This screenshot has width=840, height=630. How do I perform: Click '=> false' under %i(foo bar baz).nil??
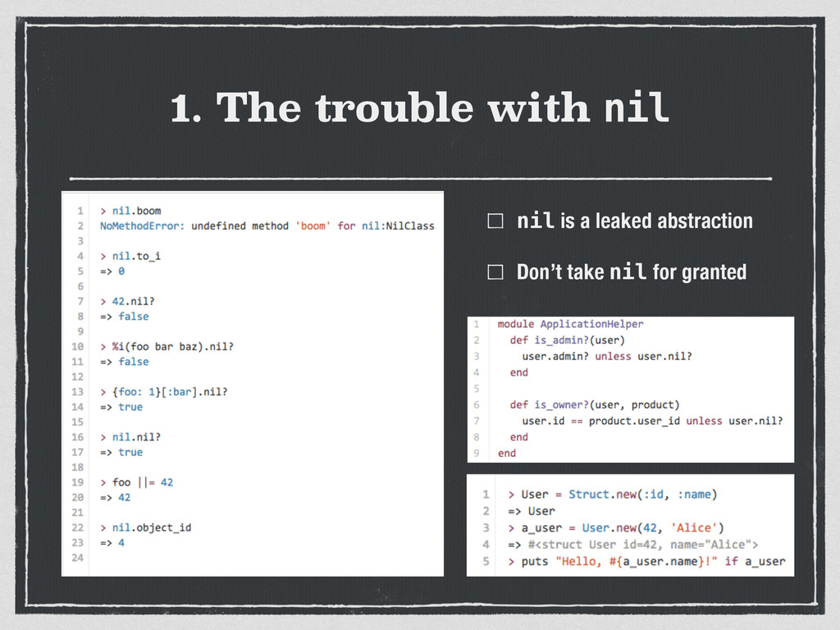[x=125, y=362]
